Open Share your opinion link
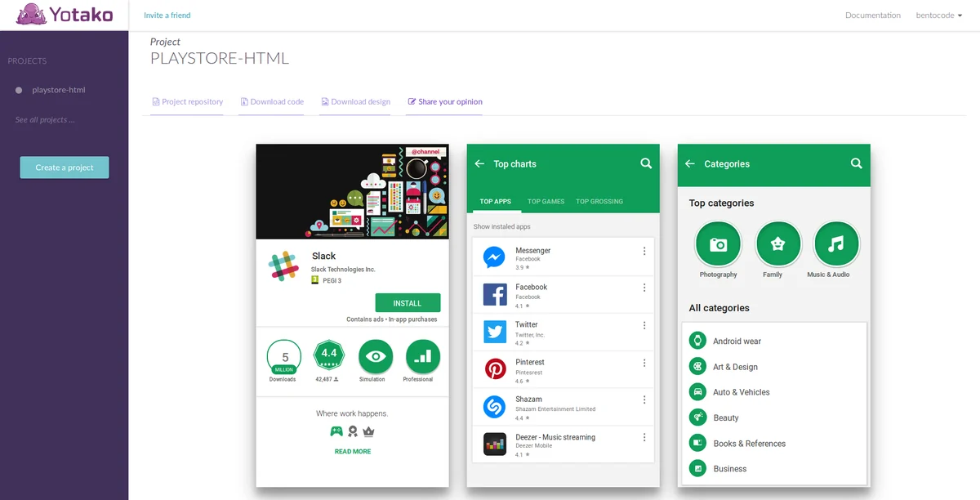 pyautogui.click(x=445, y=102)
